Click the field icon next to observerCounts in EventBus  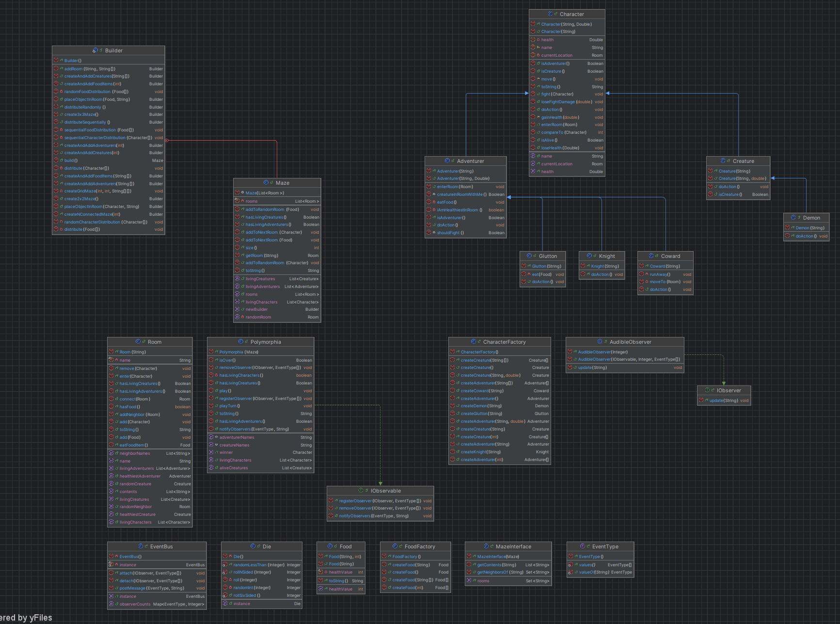tap(112, 604)
